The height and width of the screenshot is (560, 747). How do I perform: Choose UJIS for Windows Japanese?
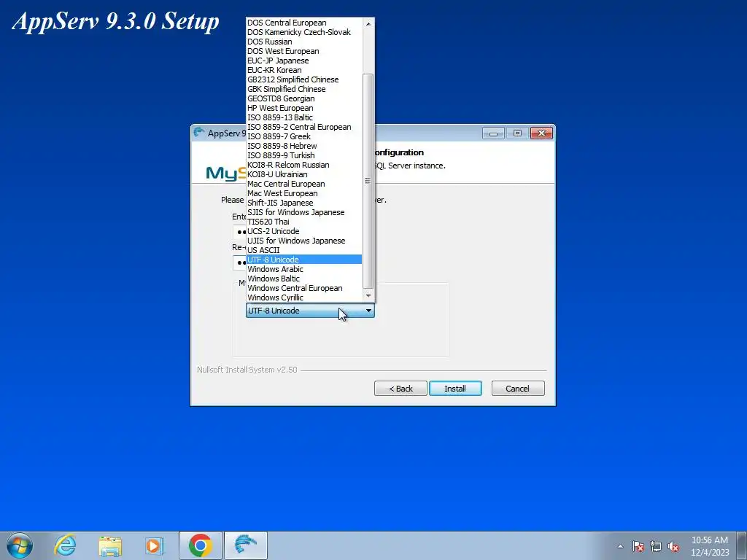[304, 241]
